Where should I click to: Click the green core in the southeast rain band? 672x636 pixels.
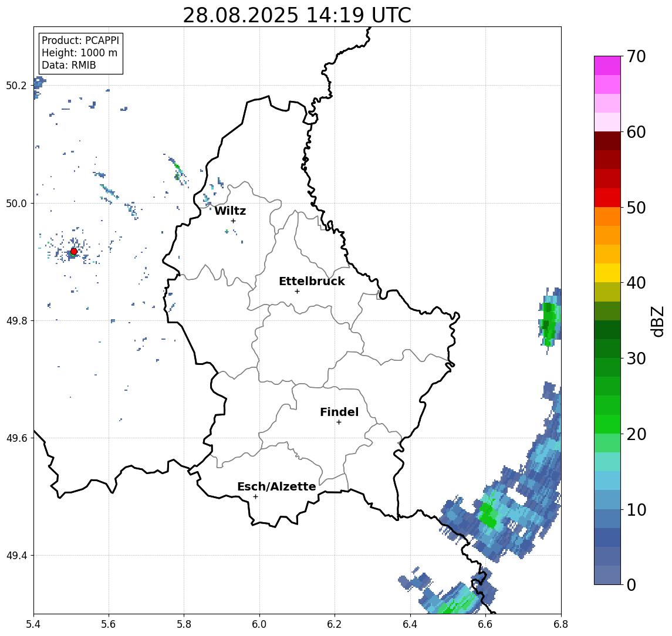pos(488,515)
